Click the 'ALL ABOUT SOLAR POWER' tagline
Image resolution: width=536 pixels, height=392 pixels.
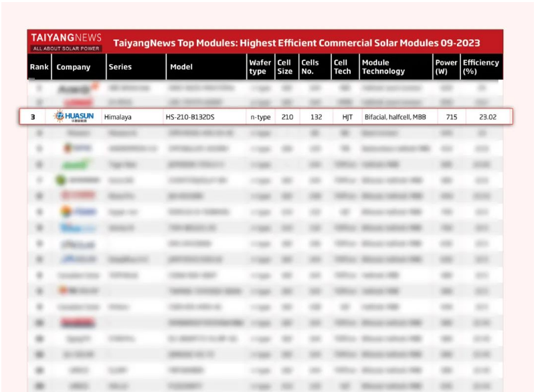(x=66, y=49)
